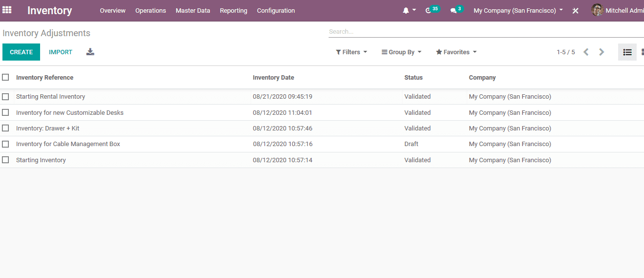The width and height of the screenshot is (644, 278).
Task: Click into the Search field
Action: 486,31
